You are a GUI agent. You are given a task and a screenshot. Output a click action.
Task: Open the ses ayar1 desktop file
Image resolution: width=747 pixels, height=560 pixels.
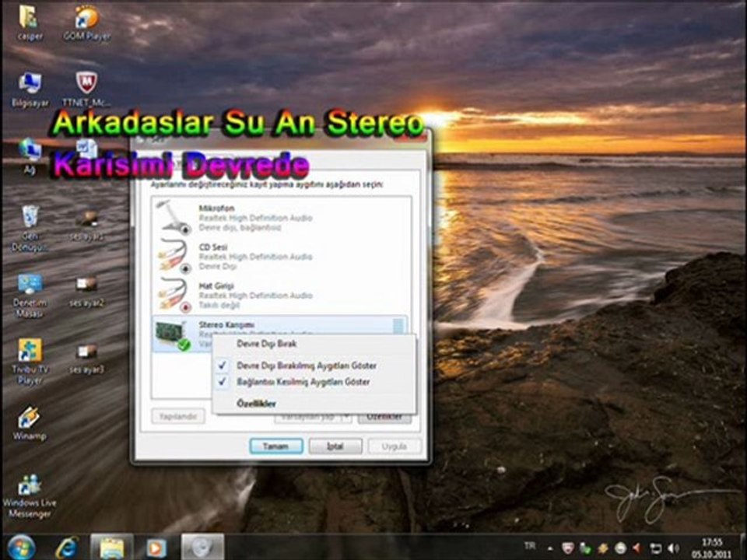[86, 226]
